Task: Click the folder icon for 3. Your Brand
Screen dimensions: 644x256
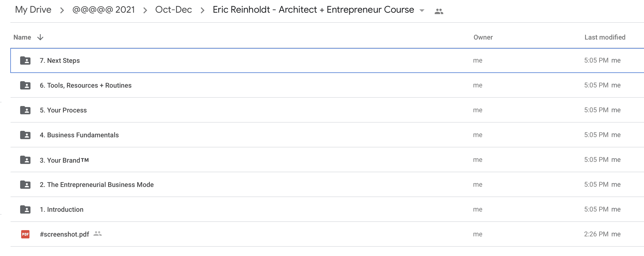Action: pyautogui.click(x=25, y=160)
